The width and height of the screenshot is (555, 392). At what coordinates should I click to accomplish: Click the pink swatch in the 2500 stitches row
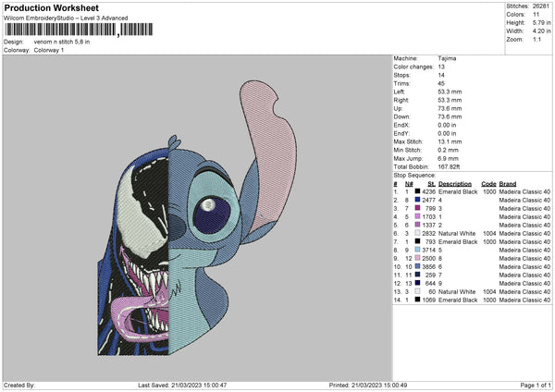coord(418,258)
